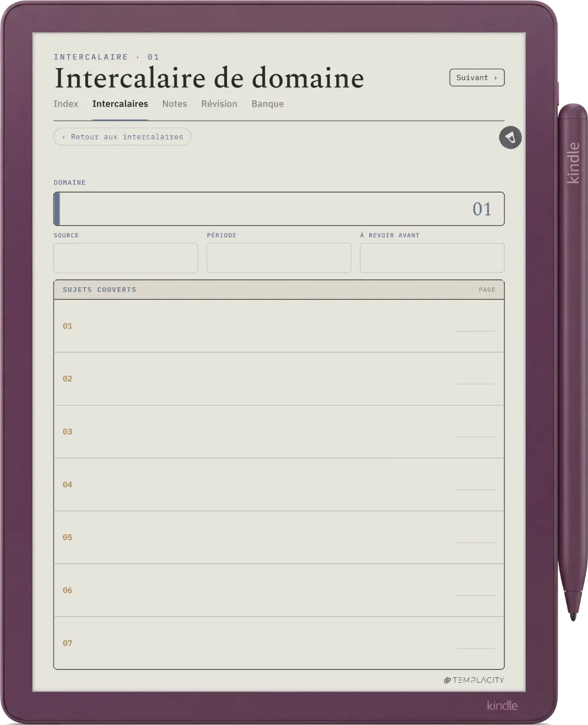588x725 pixels.
Task: Focus the Domaine entry box
Action: [x=279, y=209]
